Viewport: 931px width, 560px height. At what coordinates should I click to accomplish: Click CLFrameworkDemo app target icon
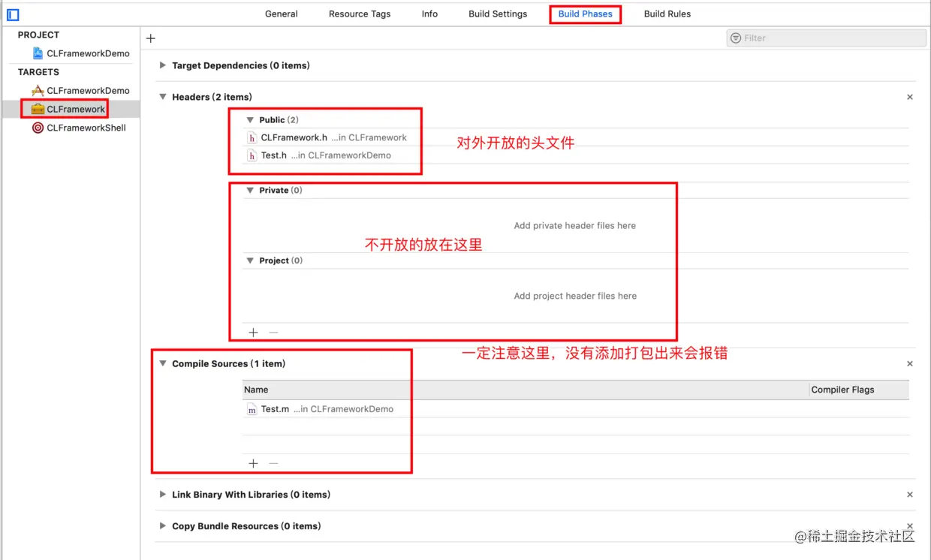coord(38,90)
